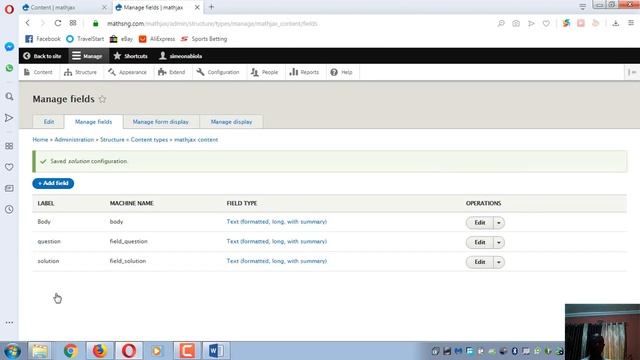Open field type link for Body row

(277, 222)
